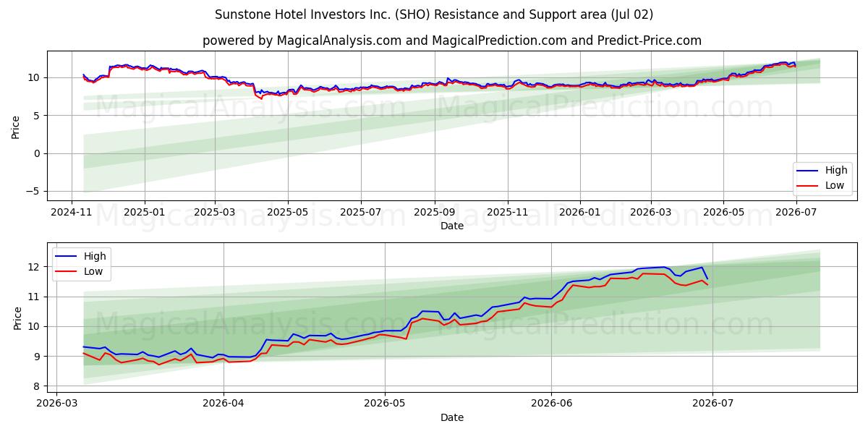Image resolution: width=868 pixels, height=434 pixels.
Task: Click the 2026-07 label on top chart
Action: click(x=796, y=212)
